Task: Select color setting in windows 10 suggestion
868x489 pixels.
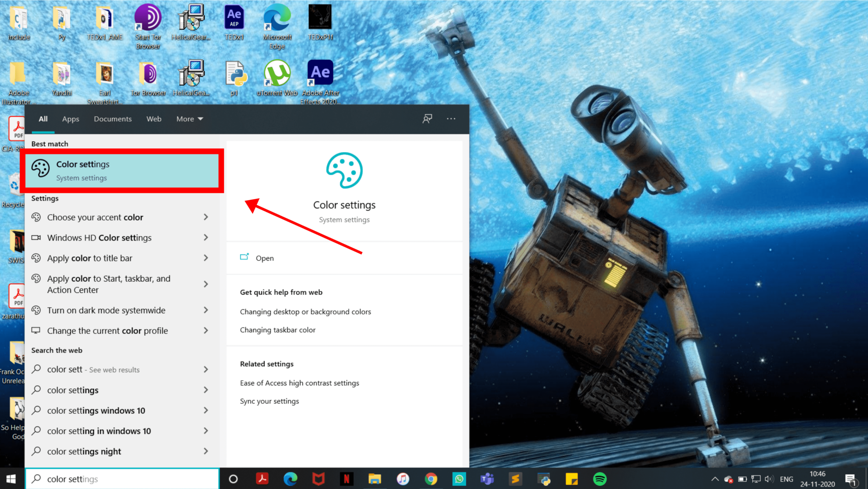Action: pyautogui.click(x=122, y=431)
